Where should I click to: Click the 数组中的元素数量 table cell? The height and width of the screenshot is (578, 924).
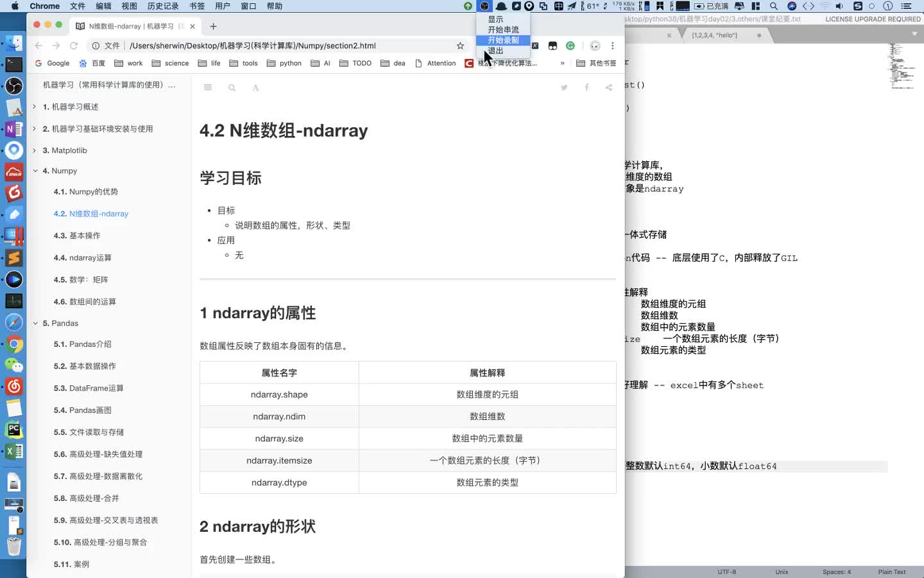pyautogui.click(x=487, y=438)
